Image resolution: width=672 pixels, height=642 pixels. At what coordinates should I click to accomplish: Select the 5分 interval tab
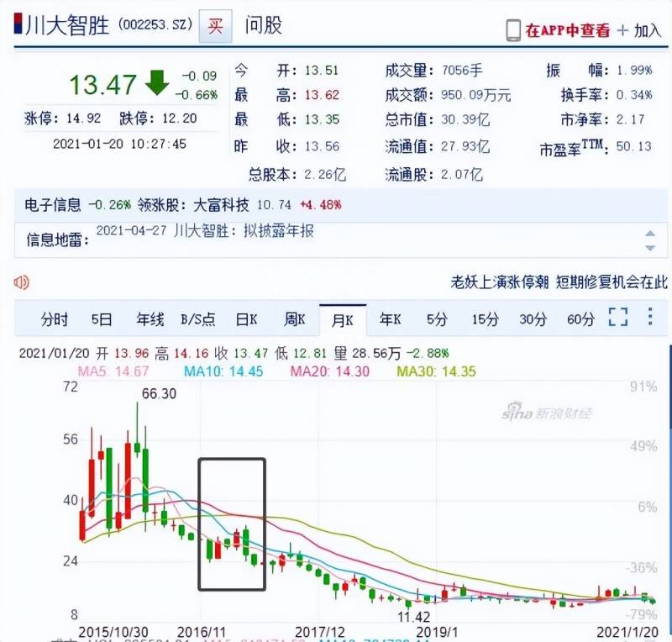point(437,319)
